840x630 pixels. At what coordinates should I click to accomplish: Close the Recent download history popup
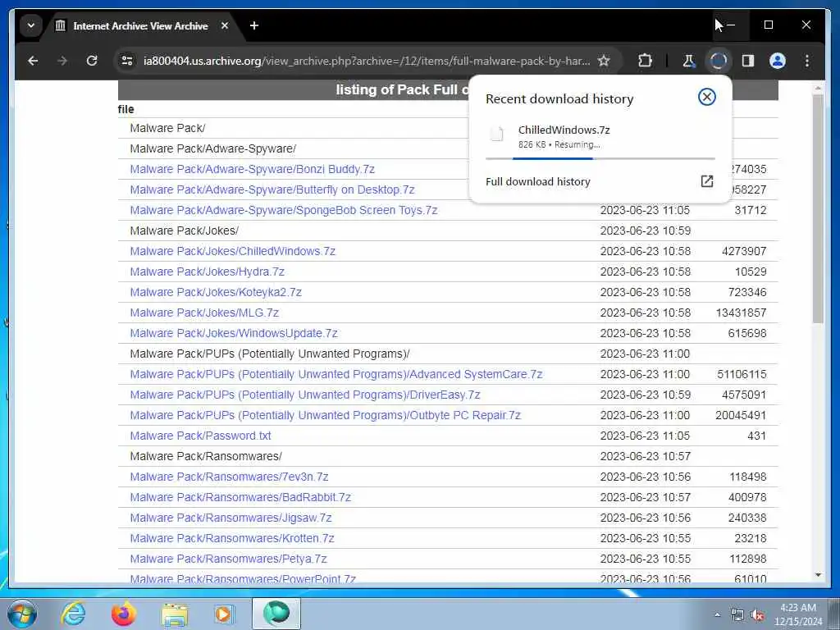pos(706,97)
